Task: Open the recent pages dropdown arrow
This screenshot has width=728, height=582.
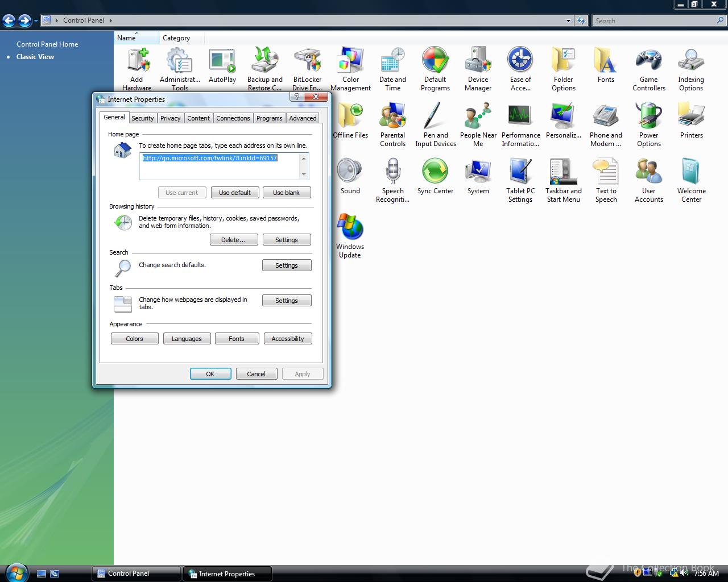Action: click(36, 21)
